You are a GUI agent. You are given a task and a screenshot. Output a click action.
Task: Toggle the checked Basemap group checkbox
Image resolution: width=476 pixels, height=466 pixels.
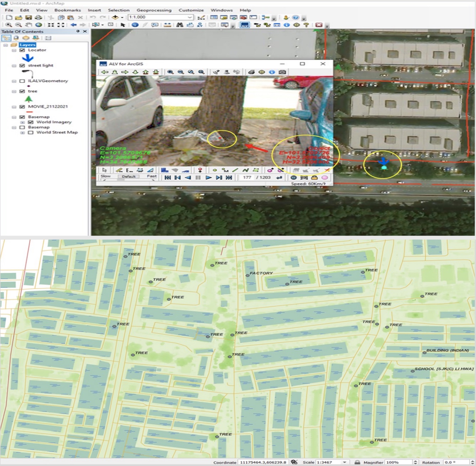point(22,117)
